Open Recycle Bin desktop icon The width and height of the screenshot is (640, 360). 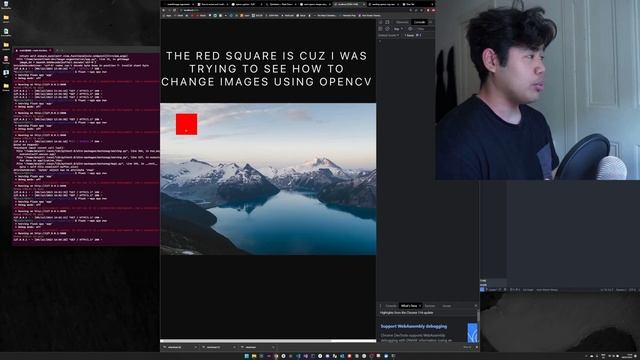tap(6, 5)
